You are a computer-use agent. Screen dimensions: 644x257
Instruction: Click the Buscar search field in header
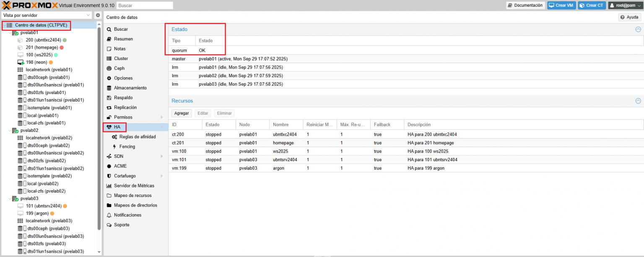coord(144,5)
